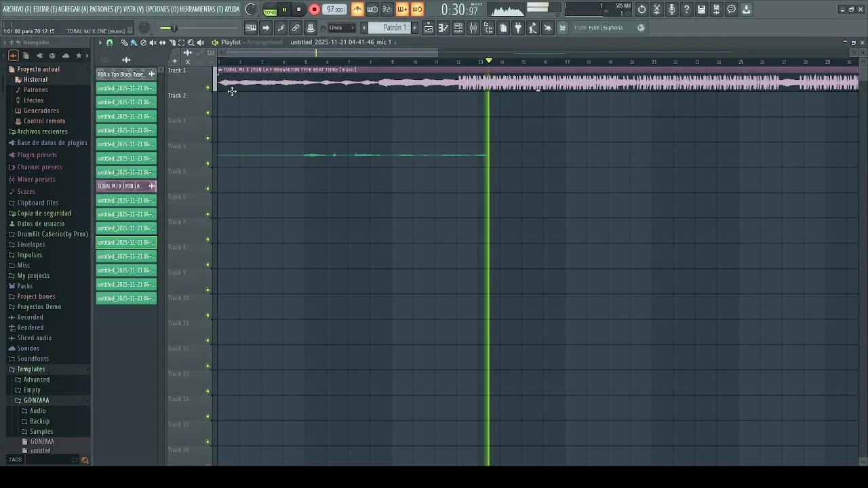Click the red Record button

[314, 9]
